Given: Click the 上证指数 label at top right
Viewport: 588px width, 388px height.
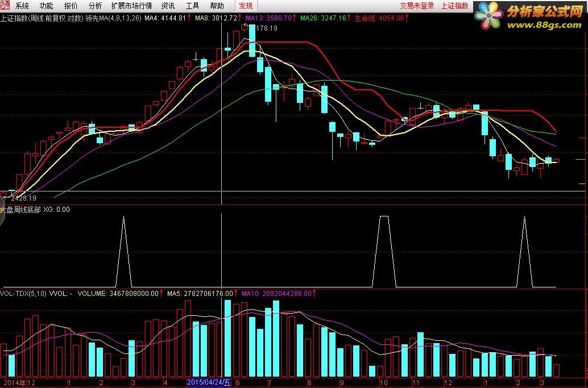Looking at the screenshot, I should click(x=454, y=6).
